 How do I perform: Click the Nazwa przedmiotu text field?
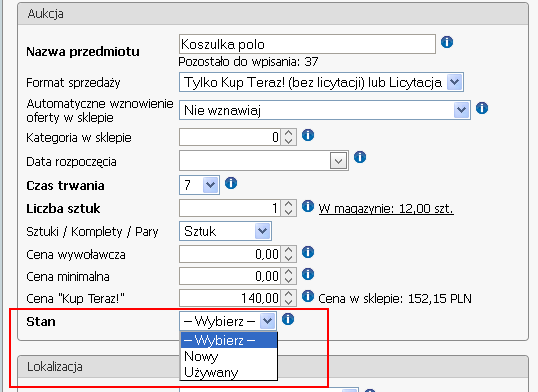(x=307, y=44)
